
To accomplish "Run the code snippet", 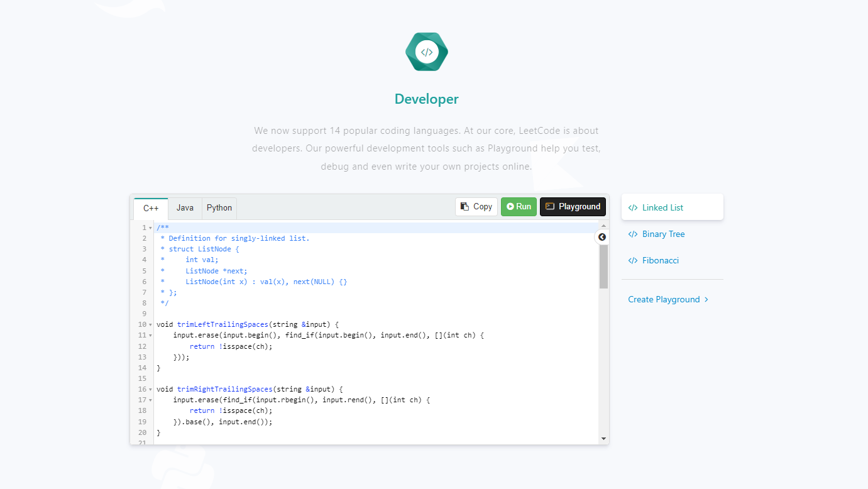I will [x=519, y=206].
